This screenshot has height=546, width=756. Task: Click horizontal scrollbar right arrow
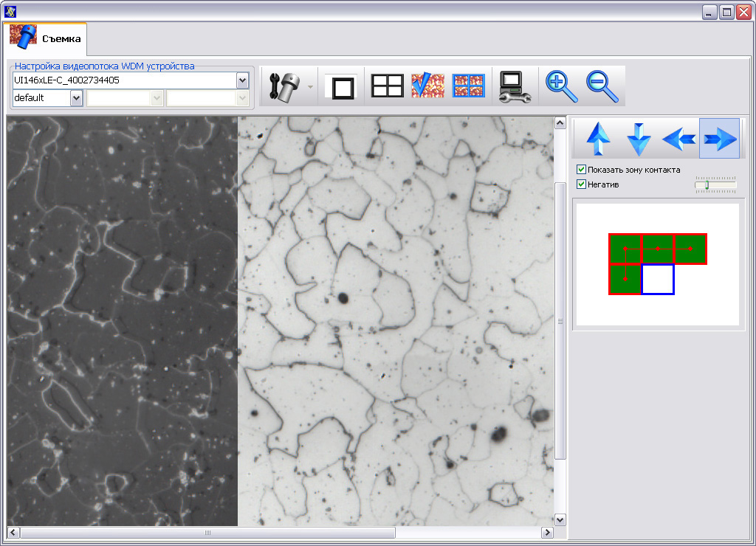547,533
